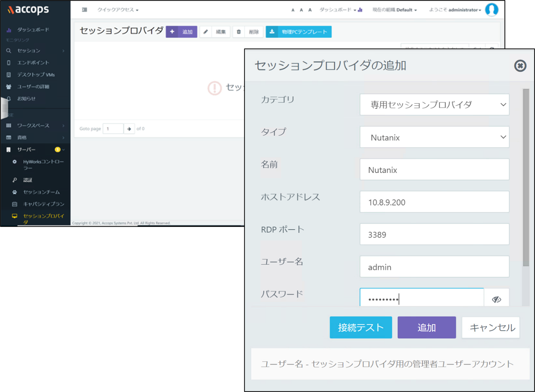Click the server icon beside サーバー
535x392 pixels.
click(x=9, y=150)
